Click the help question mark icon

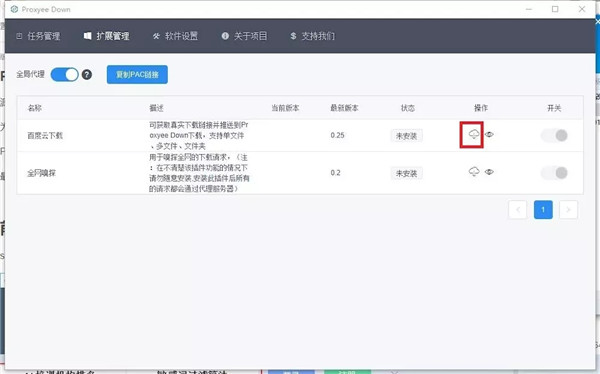coord(87,74)
